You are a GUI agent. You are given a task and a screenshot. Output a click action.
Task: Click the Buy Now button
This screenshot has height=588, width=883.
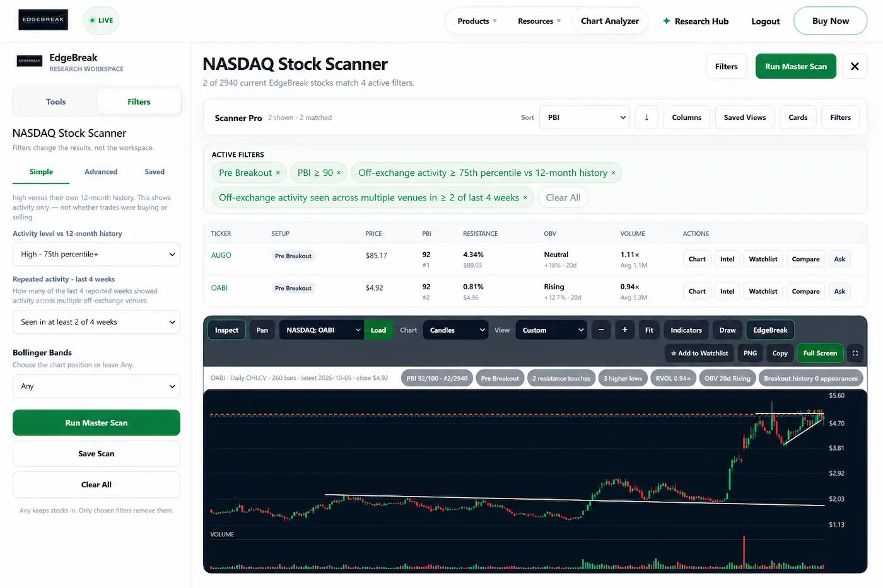click(830, 21)
